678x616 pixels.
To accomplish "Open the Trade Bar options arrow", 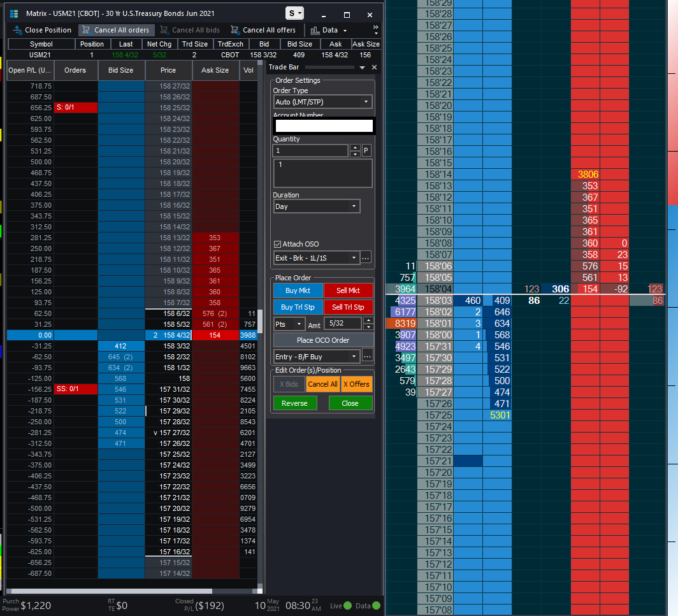I will (x=363, y=68).
